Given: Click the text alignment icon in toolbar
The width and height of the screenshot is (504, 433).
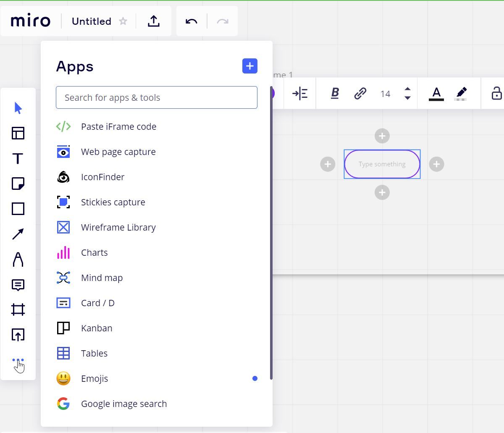Looking at the screenshot, I should pyautogui.click(x=300, y=93).
